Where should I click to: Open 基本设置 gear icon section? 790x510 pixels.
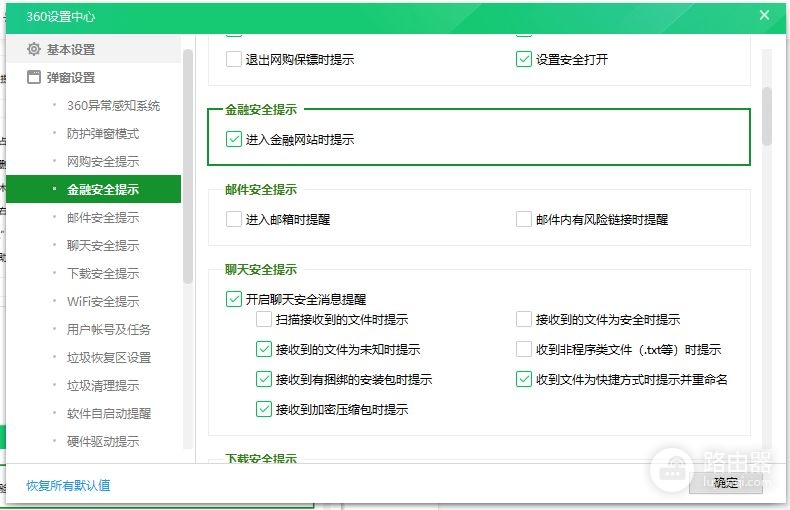point(34,49)
